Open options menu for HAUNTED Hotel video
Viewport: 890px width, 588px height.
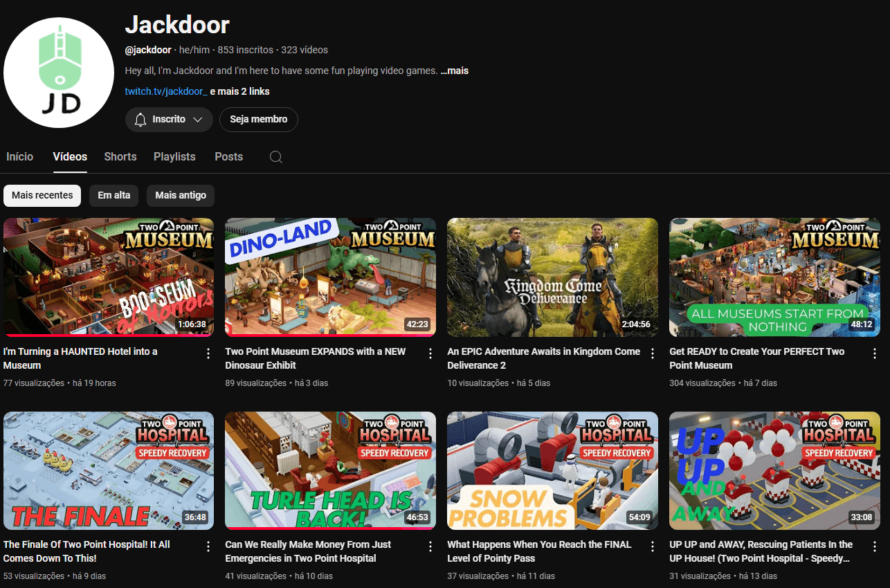pos(208,353)
